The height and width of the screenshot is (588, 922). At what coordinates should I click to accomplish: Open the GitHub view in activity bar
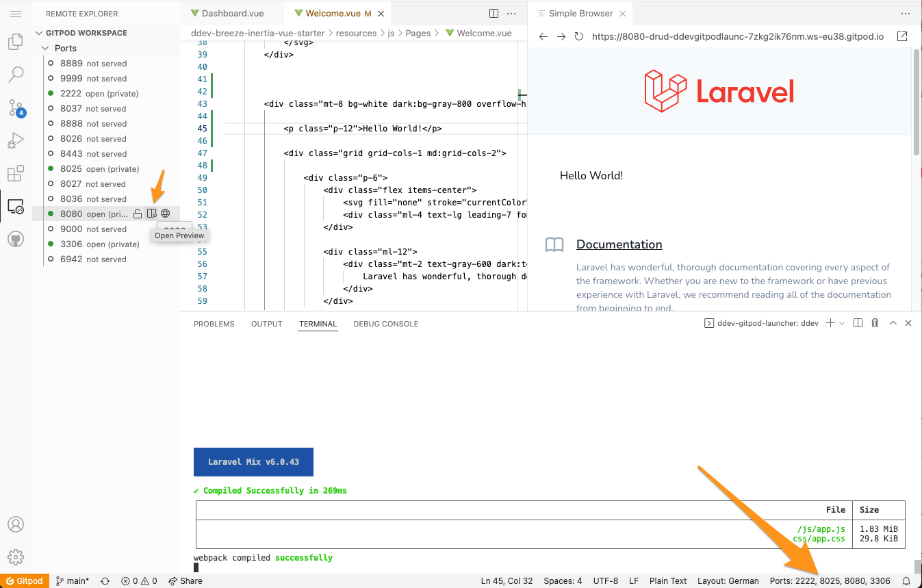point(16,239)
